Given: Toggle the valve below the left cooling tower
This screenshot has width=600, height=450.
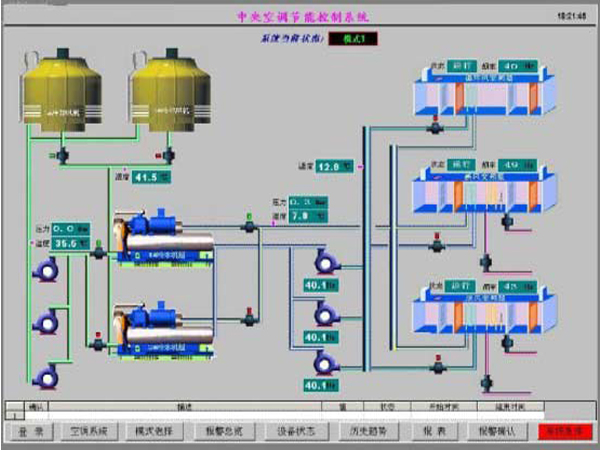Looking at the screenshot, I should tap(61, 156).
